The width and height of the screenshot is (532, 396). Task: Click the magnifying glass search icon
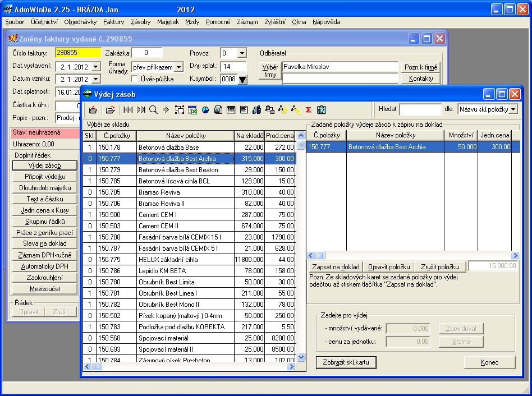(x=153, y=110)
